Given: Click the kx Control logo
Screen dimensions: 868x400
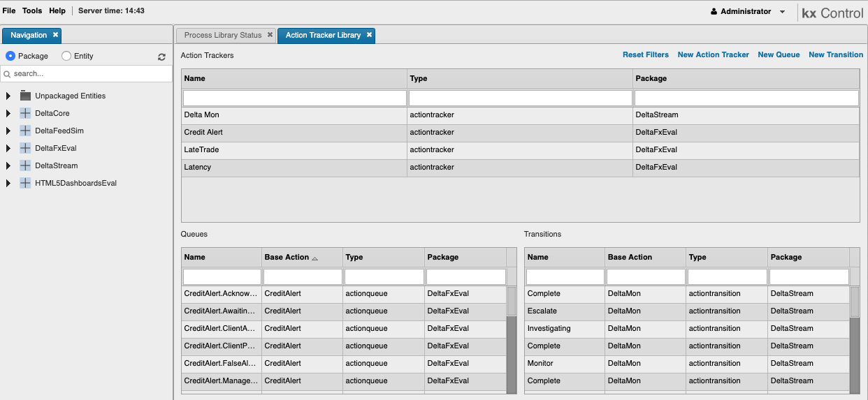Looking at the screenshot, I should point(832,13).
